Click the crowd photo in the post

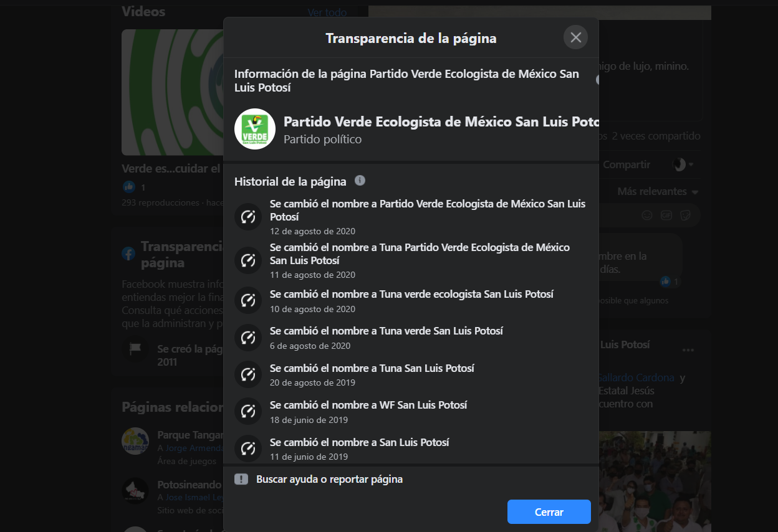(655, 482)
